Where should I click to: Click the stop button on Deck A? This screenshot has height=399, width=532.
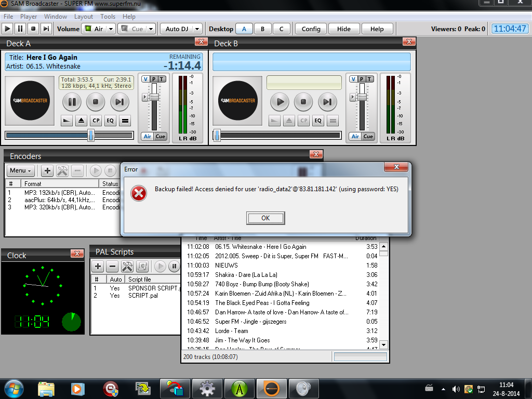[96, 102]
